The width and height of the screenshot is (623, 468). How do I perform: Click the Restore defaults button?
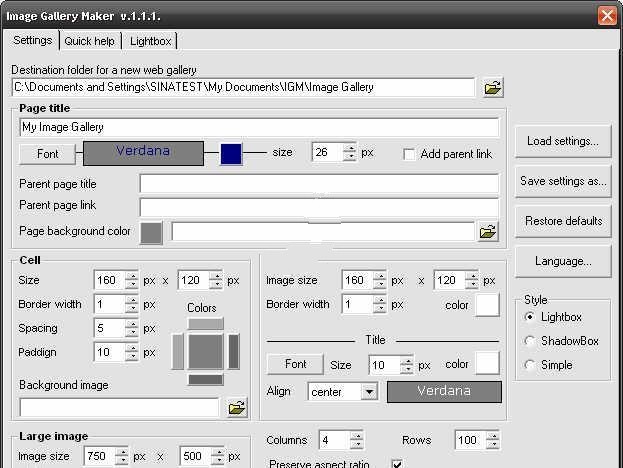tap(562, 221)
